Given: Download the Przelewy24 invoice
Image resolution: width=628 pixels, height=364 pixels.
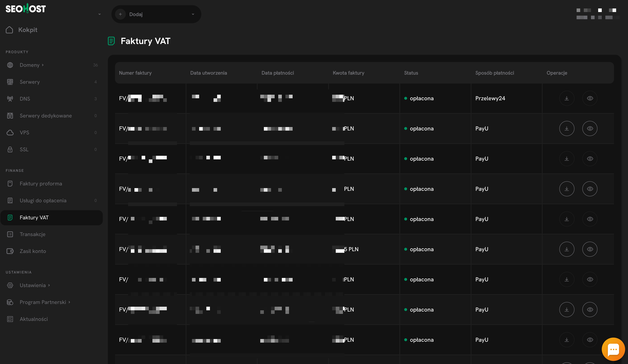Looking at the screenshot, I should [567, 98].
